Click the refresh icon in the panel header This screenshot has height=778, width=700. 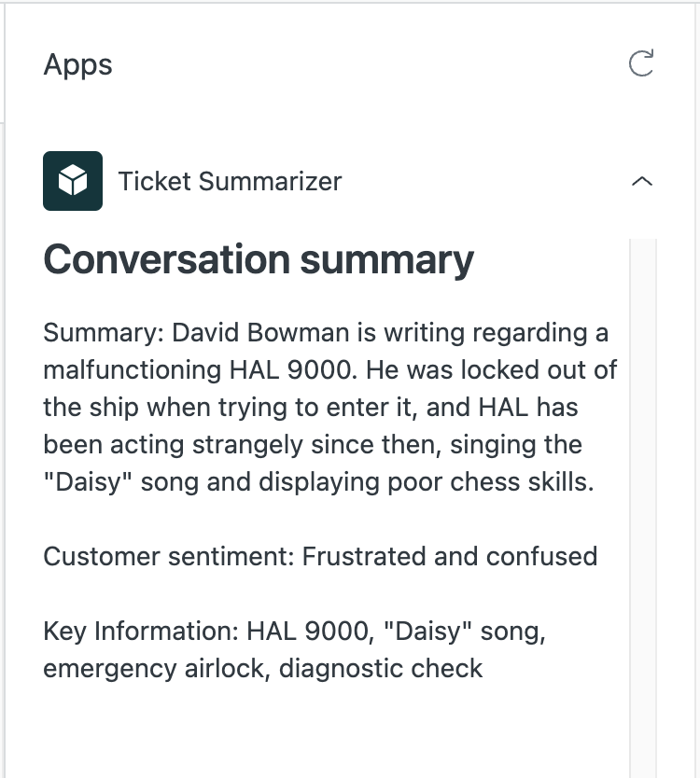pyautogui.click(x=641, y=64)
